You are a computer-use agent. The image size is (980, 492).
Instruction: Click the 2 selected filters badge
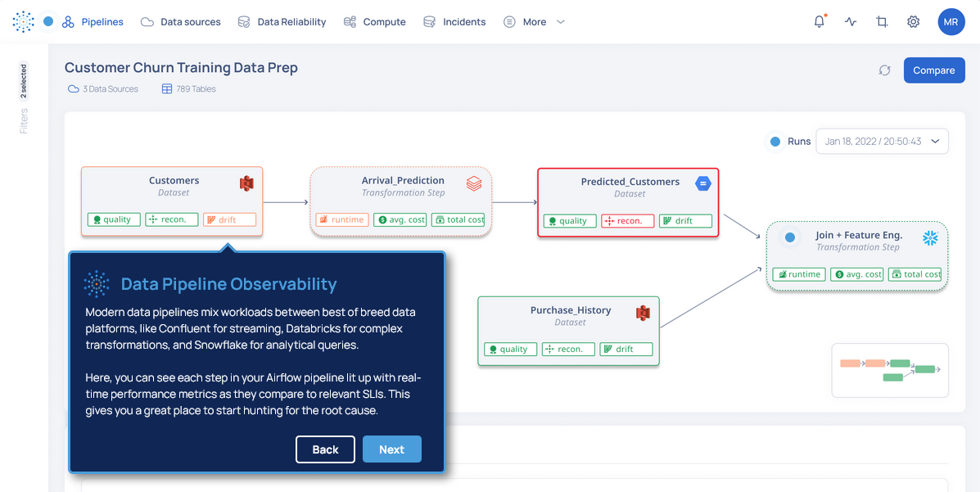[x=24, y=81]
